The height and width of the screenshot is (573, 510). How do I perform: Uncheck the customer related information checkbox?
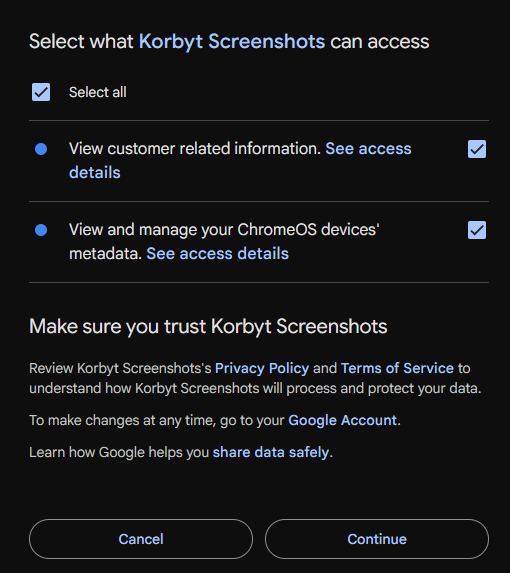[x=477, y=149]
